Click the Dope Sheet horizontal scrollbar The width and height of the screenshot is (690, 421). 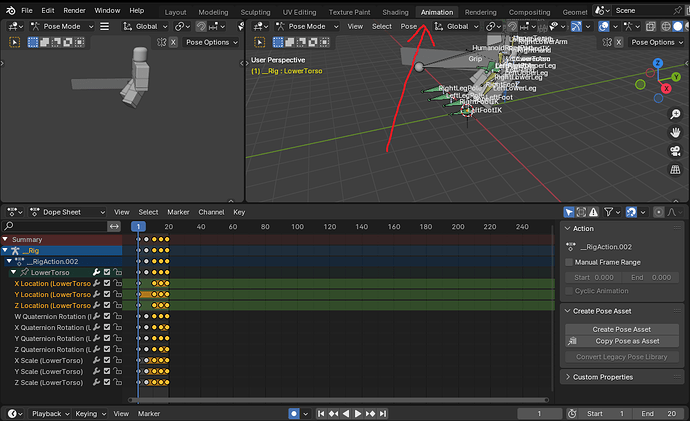338,400
